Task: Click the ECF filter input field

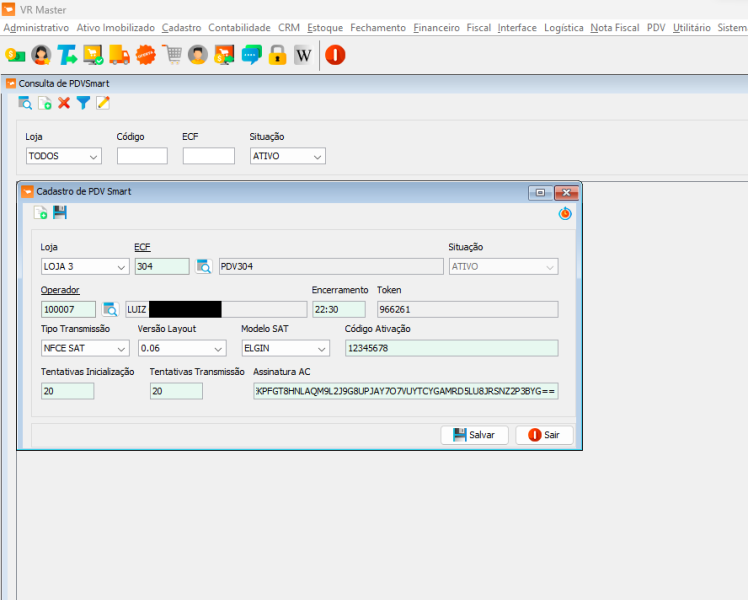Action: click(x=208, y=156)
